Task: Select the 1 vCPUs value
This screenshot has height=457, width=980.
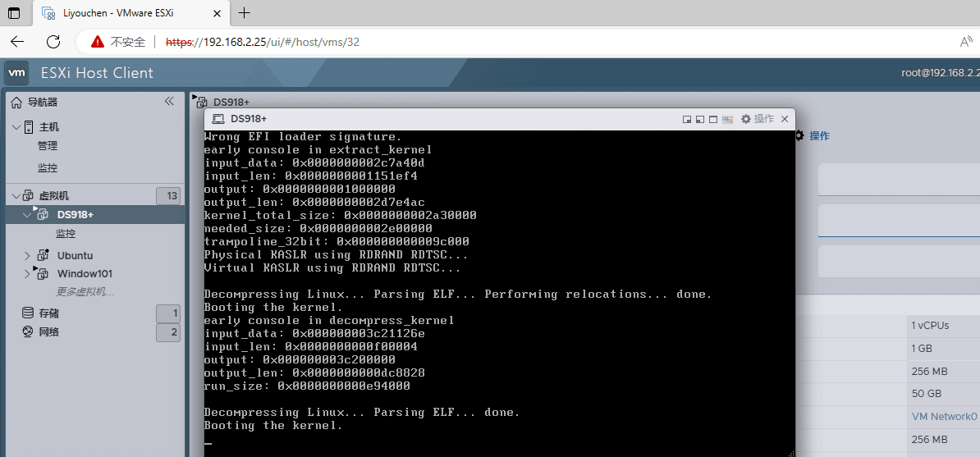Action: click(x=930, y=325)
